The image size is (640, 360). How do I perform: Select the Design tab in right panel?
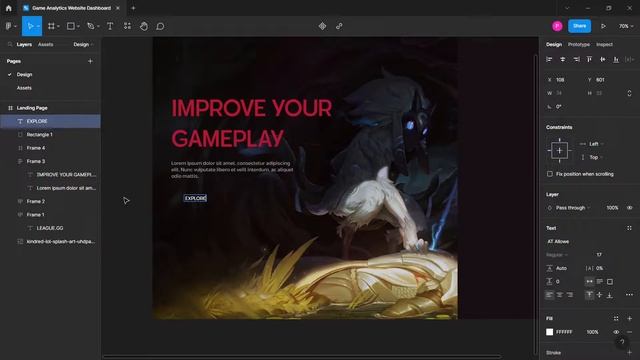(554, 44)
